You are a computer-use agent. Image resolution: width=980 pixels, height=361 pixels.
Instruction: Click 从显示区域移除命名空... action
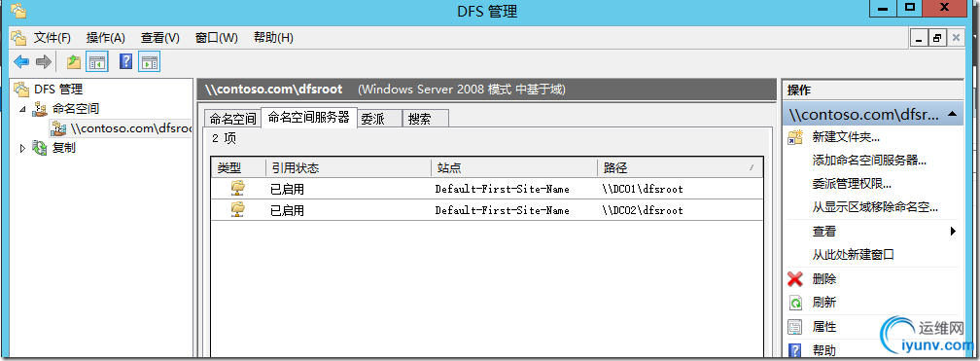(x=875, y=207)
